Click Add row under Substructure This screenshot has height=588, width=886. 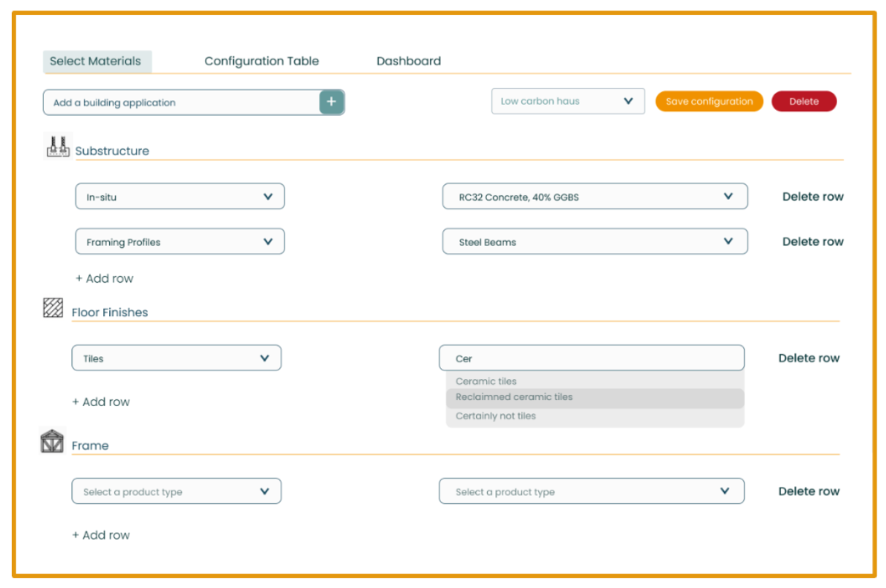tap(105, 278)
